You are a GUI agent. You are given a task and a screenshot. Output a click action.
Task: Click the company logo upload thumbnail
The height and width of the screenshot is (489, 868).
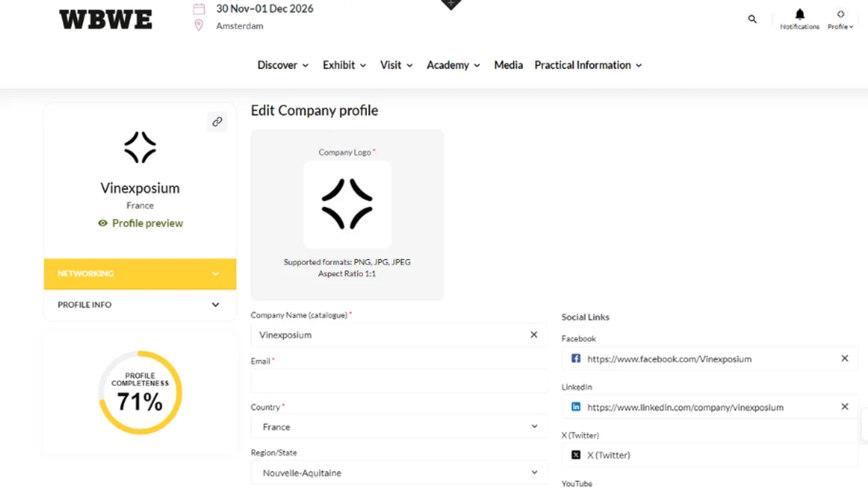[x=348, y=204]
